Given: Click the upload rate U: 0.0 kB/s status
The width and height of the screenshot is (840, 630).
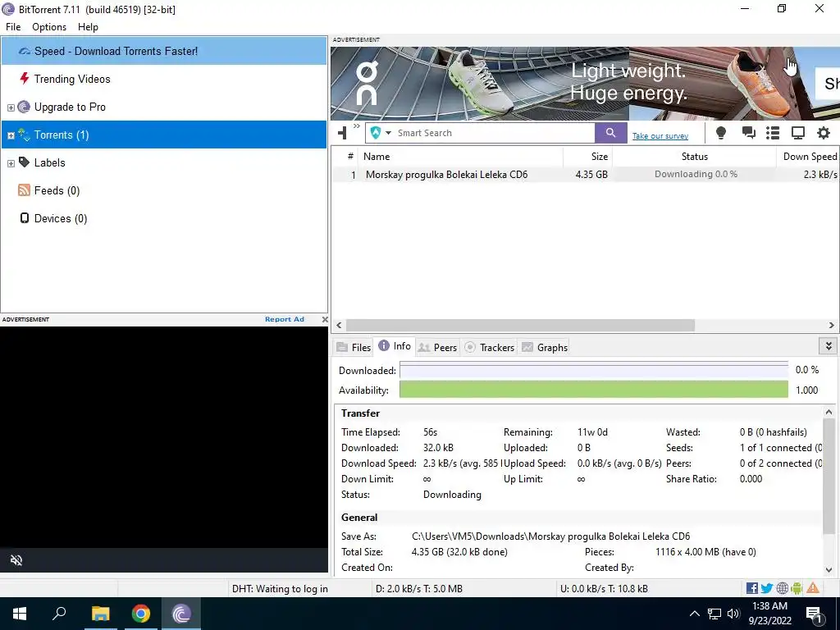Looking at the screenshot, I should pos(604,589).
